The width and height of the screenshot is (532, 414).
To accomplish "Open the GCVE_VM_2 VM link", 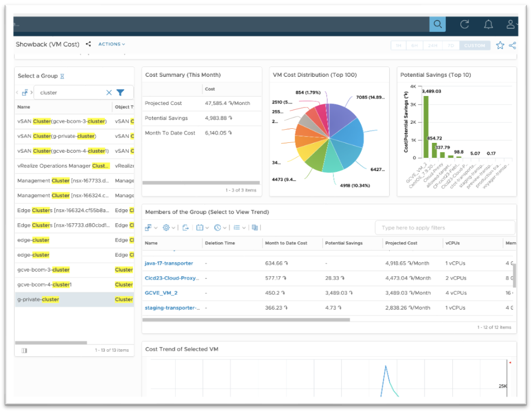I will 161,293.
